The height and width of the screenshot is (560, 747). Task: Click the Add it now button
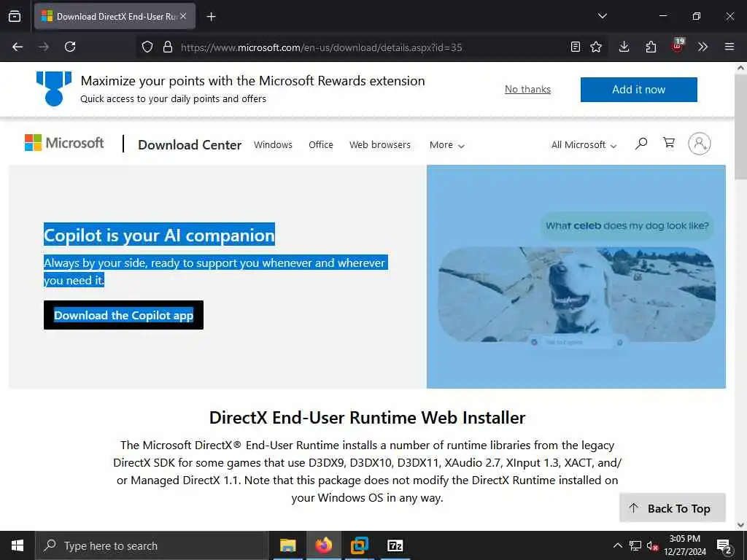(x=638, y=90)
